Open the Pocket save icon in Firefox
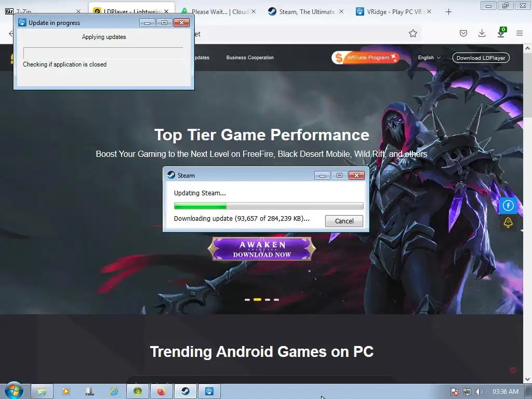532x399 pixels. (463, 33)
